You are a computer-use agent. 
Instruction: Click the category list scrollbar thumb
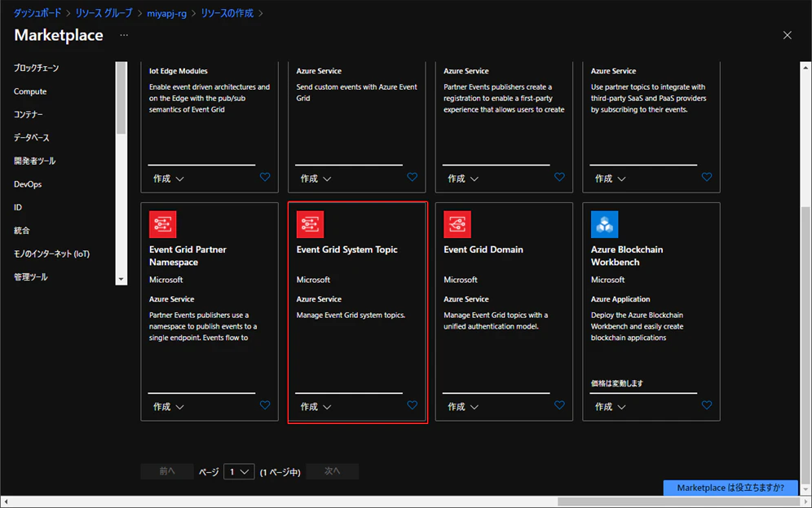coord(121,98)
